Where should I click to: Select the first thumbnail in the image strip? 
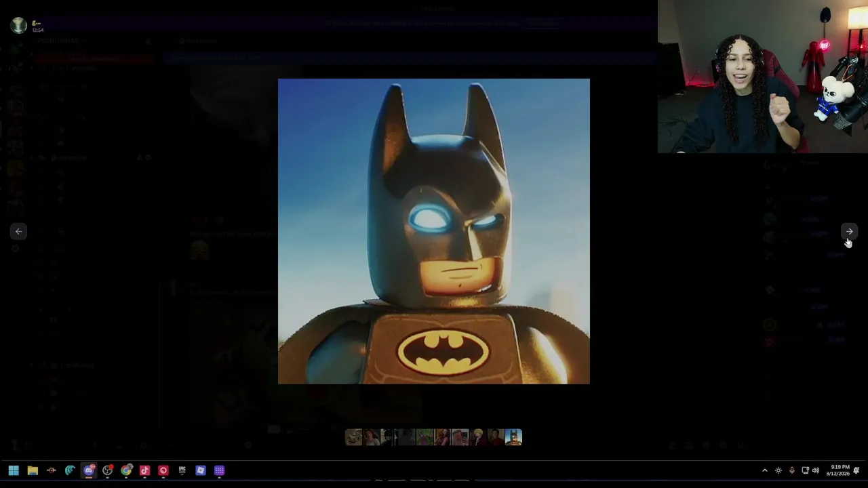tap(353, 437)
